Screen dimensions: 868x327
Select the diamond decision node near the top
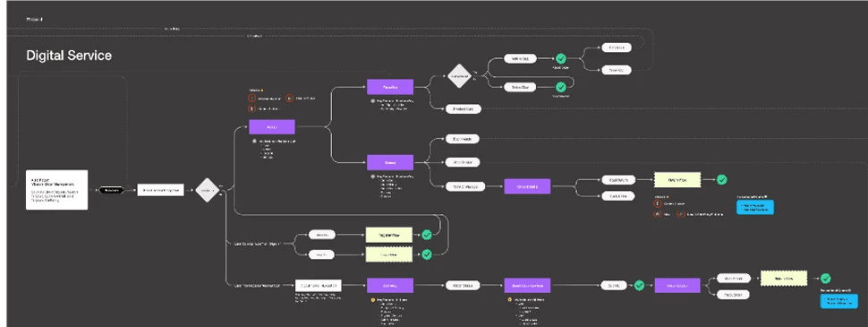tap(459, 76)
